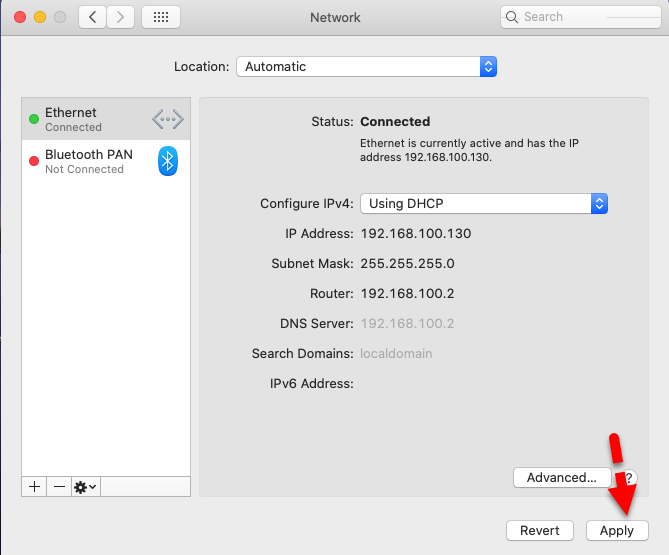Click the Ethernet arrows icon
Image resolution: width=669 pixels, height=555 pixels.
(168, 120)
